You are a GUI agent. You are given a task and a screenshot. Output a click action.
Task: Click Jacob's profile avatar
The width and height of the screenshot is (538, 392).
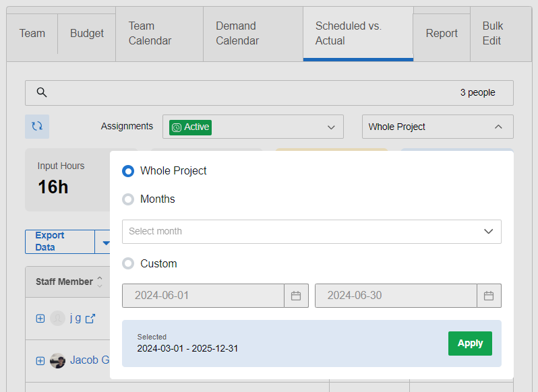[x=58, y=360]
